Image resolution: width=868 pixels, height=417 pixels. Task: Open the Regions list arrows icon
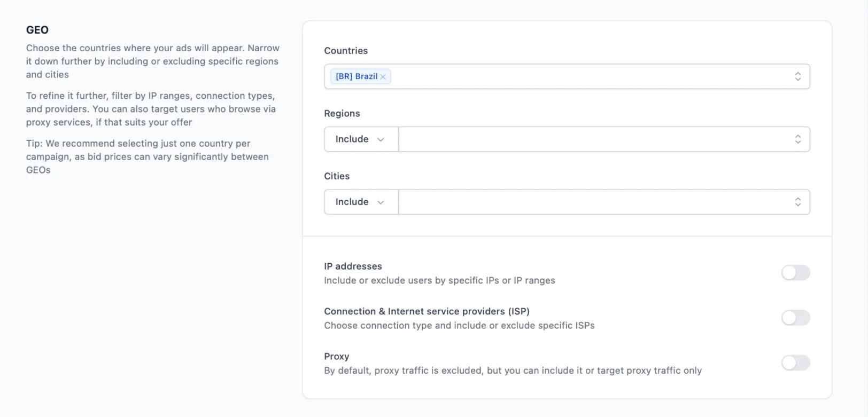[797, 139]
